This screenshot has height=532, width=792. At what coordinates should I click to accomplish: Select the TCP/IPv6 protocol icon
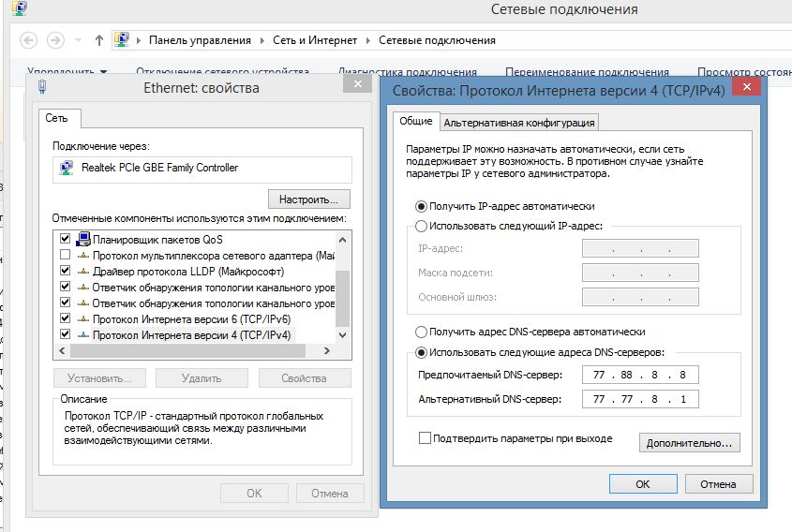82,319
